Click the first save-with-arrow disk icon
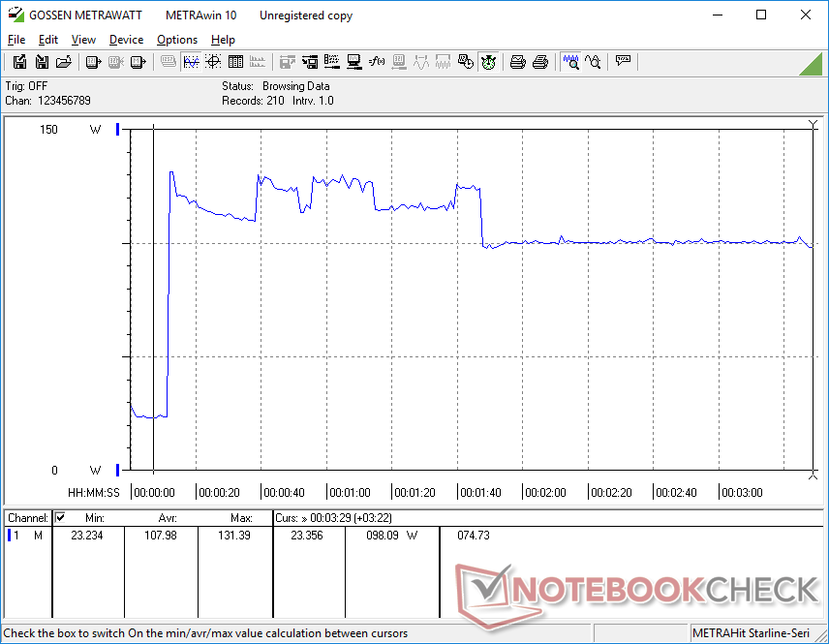 click(19, 62)
